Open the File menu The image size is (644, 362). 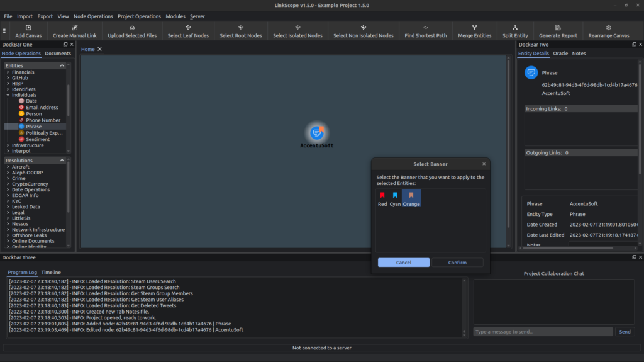pos(8,16)
